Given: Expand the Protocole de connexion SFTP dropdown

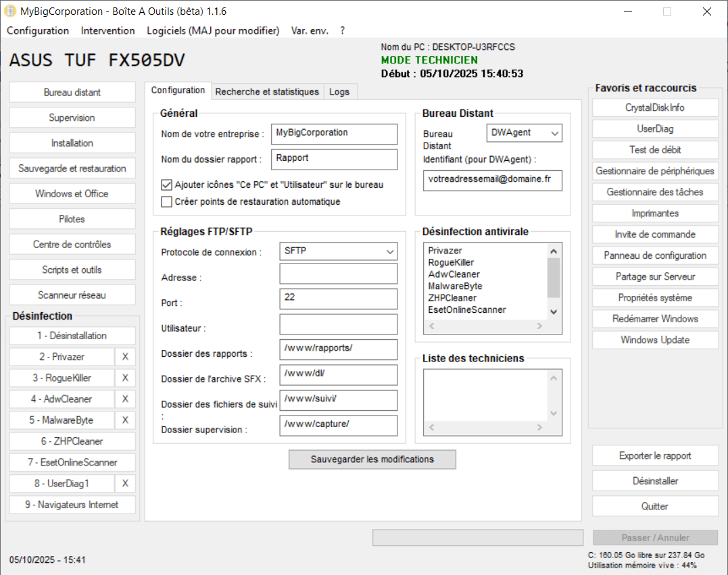Looking at the screenshot, I should (338, 251).
